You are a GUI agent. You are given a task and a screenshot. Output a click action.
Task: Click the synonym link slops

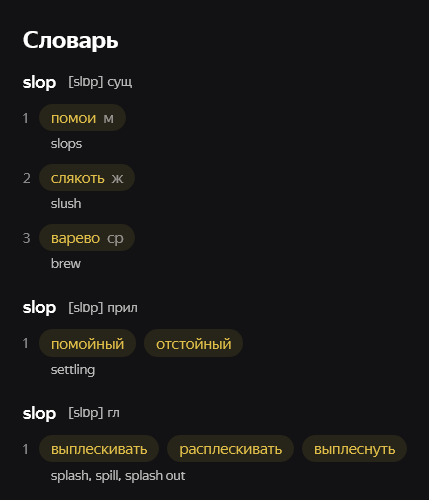pos(66,144)
